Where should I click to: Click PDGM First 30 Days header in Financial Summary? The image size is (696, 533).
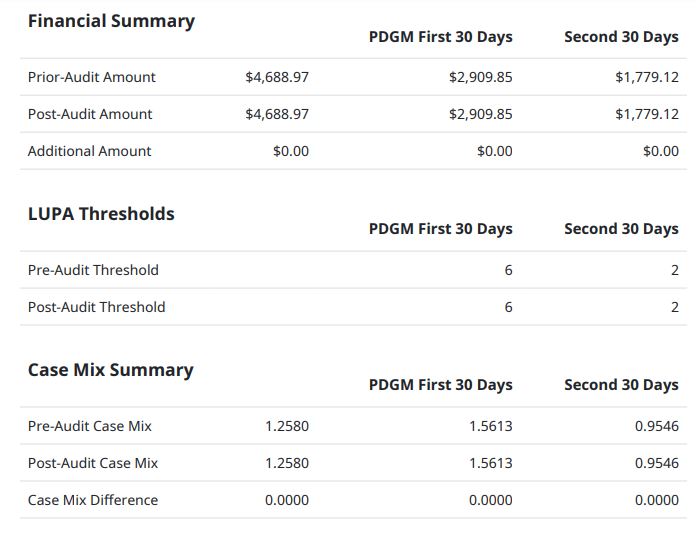point(440,37)
